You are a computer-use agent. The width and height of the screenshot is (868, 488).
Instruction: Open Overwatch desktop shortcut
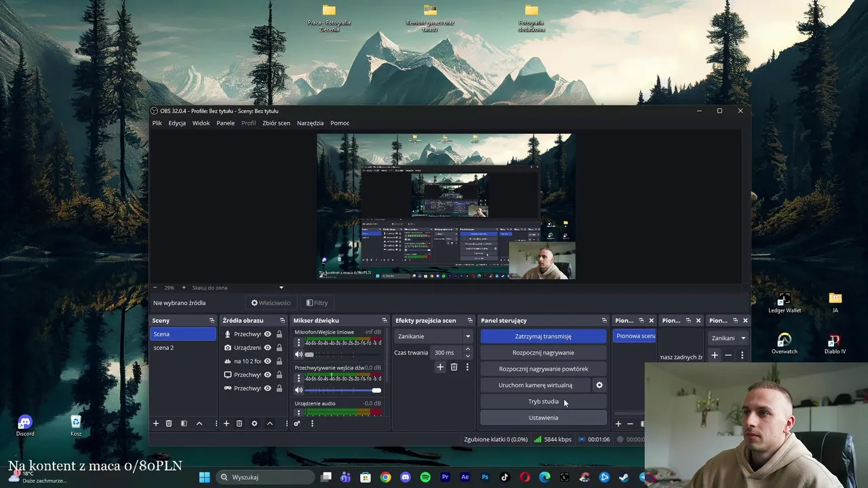785,344
